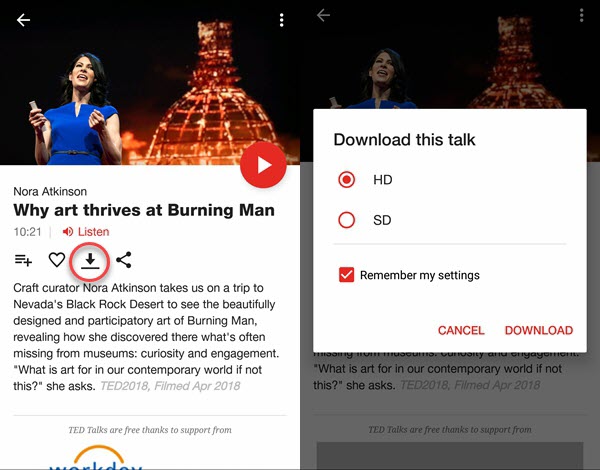
Task: Tap the 10:21 duration text
Action: click(28, 232)
